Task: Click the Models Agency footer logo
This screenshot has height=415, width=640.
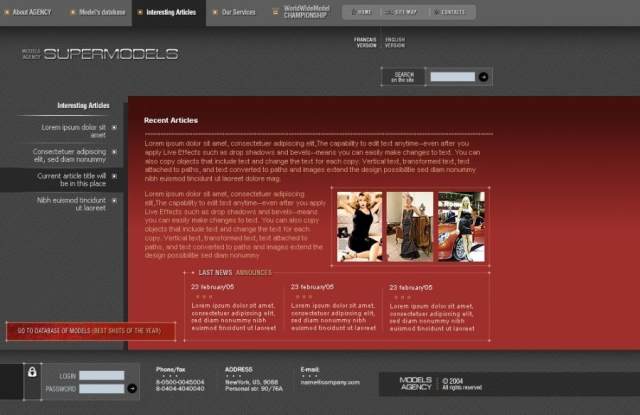Action: coord(416,384)
